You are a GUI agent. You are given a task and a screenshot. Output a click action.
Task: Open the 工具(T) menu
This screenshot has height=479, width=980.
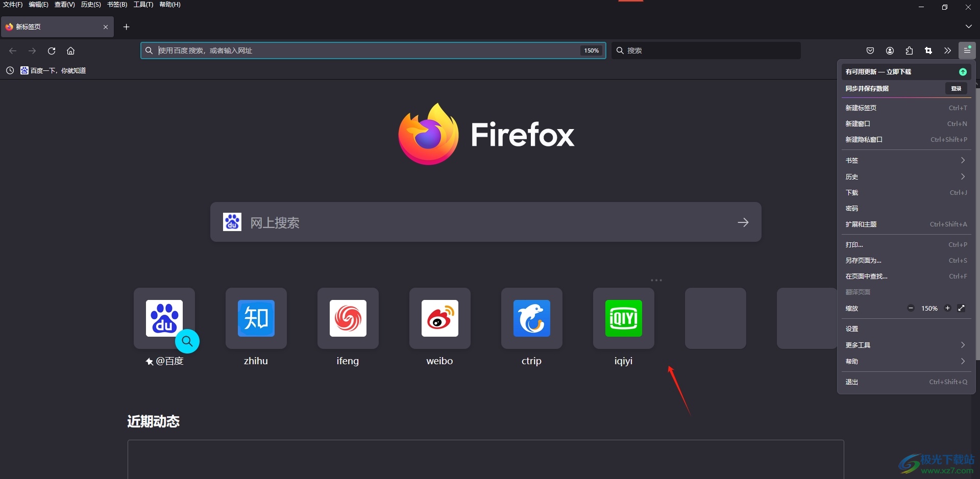[143, 5]
